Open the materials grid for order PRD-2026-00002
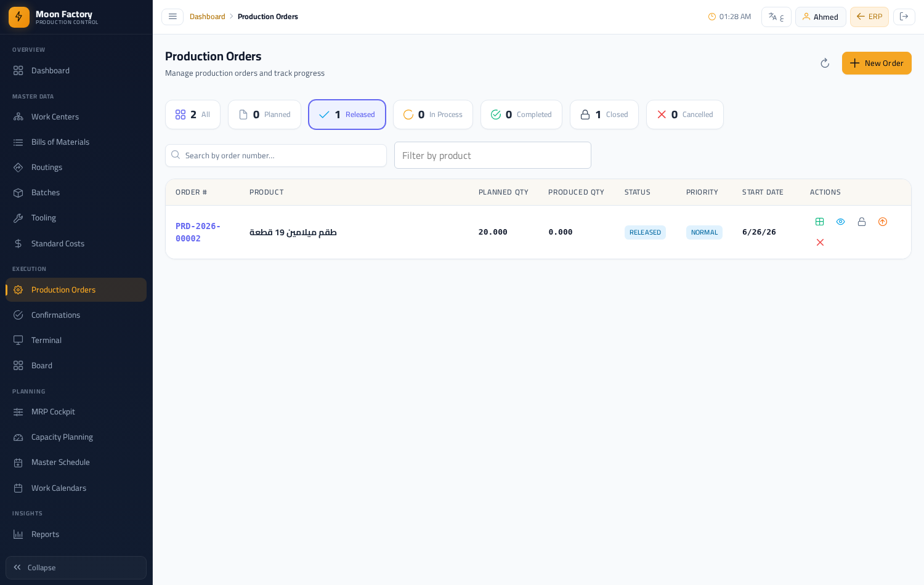924x585 pixels. (x=819, y=222)
